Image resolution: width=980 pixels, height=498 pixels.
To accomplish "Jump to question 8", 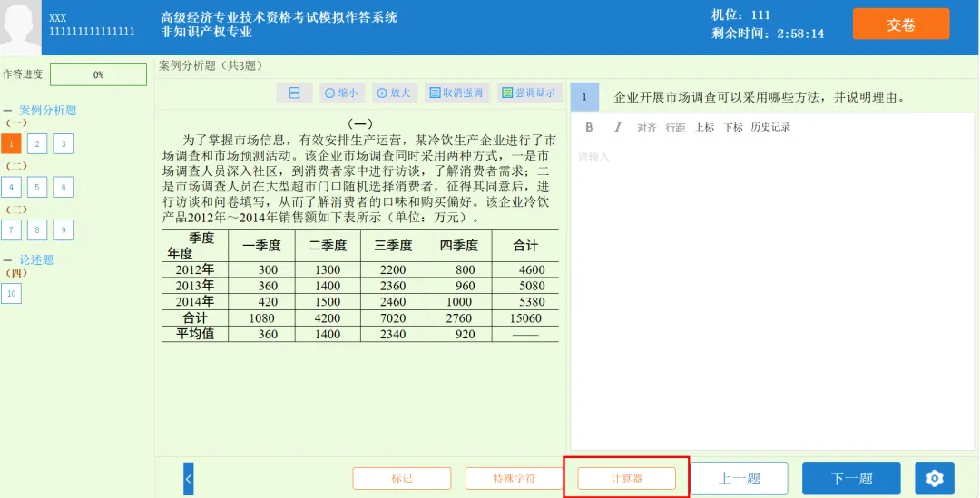I will (x=37, y=229).
